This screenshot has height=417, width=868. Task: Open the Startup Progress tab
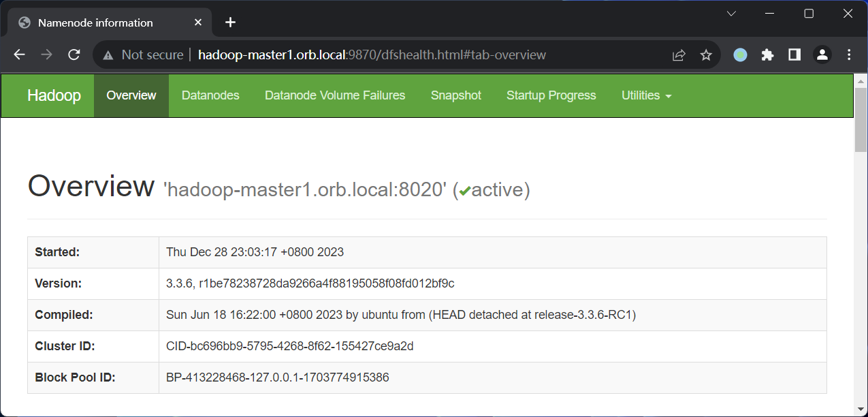pos(551,95)
